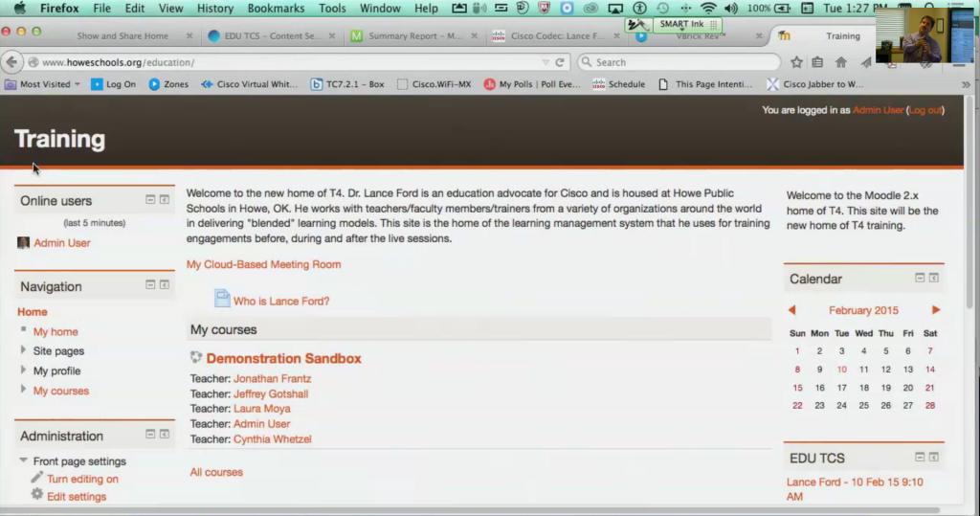The image size is (980, 516).
Task: Collapse the Front page settings section
Action: point(24,460)
